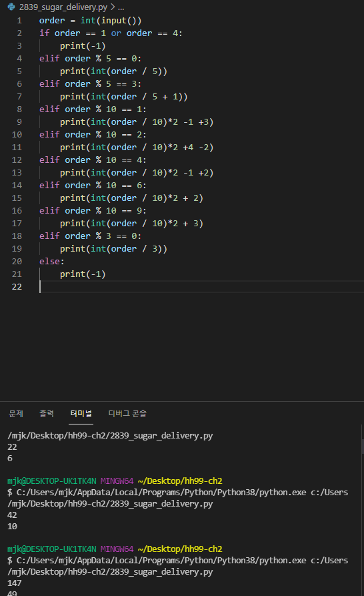Select the 터미널 panel tab
This screenshot has height=596, width=364.
tap(81, 413)
